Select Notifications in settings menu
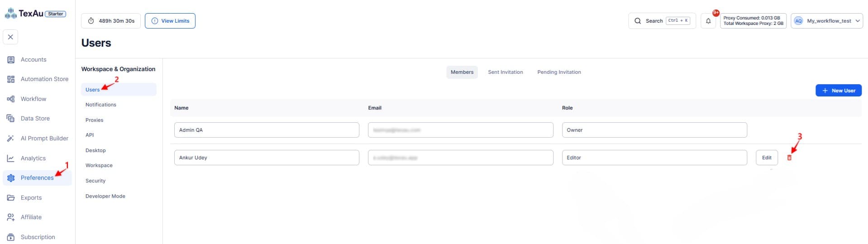Screen dimensions: 868x244 pyautogui.click(x=100, y=105)
